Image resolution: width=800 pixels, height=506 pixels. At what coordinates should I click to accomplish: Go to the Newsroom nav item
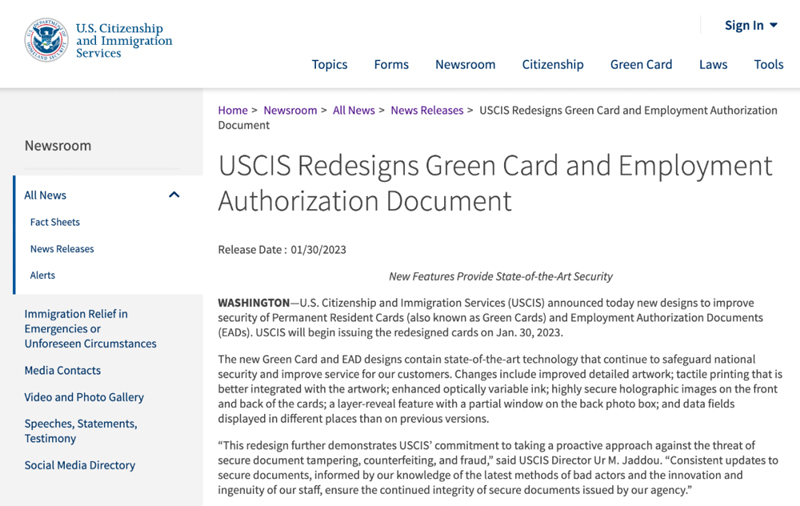[x=465, y=64]
